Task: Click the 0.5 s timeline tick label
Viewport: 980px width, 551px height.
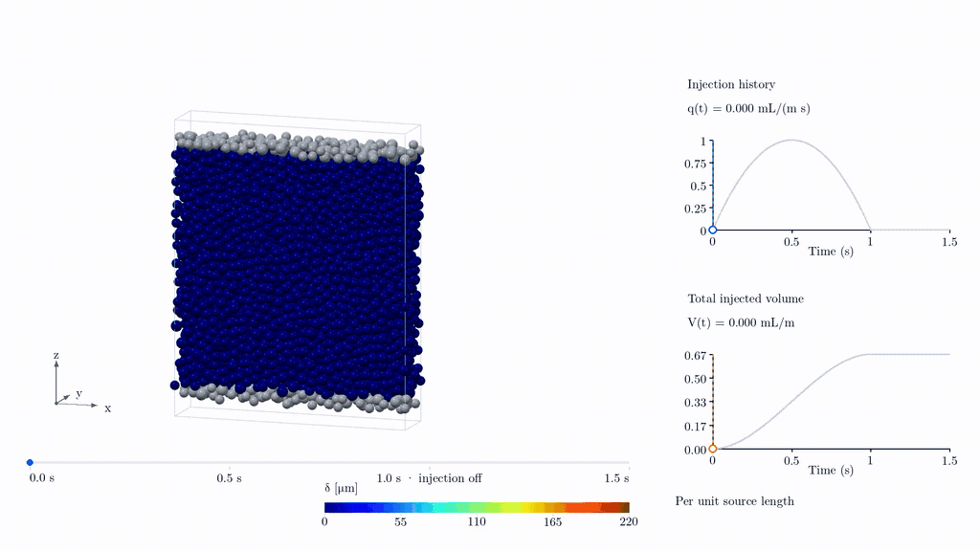Action: (229, 478)
